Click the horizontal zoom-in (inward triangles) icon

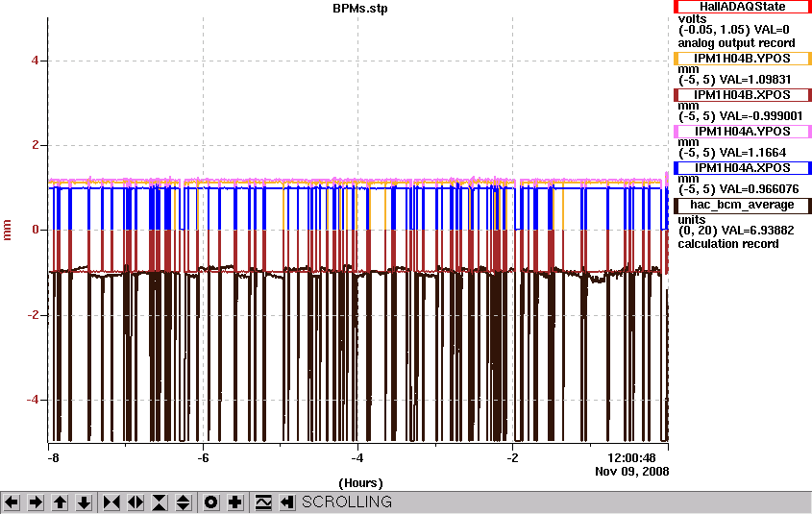pos(111,502)
